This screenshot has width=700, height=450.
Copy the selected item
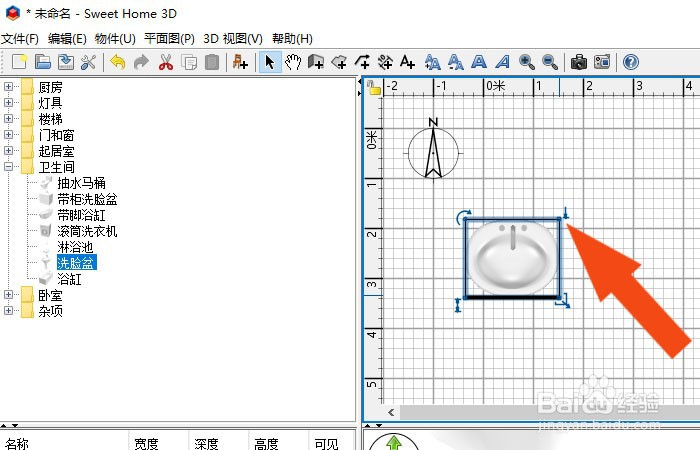pyautogui.click(x=189, y=62)
